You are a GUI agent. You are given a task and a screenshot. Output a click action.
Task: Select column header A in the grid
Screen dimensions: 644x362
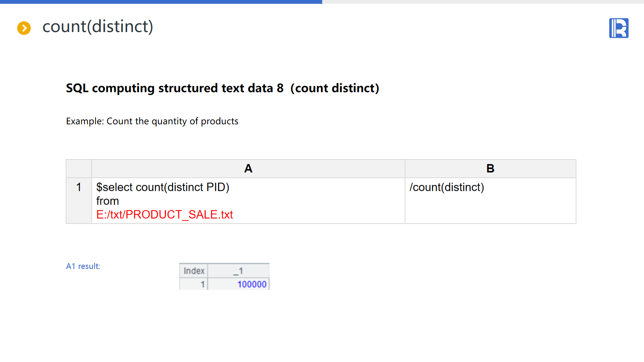click(248, 169)
